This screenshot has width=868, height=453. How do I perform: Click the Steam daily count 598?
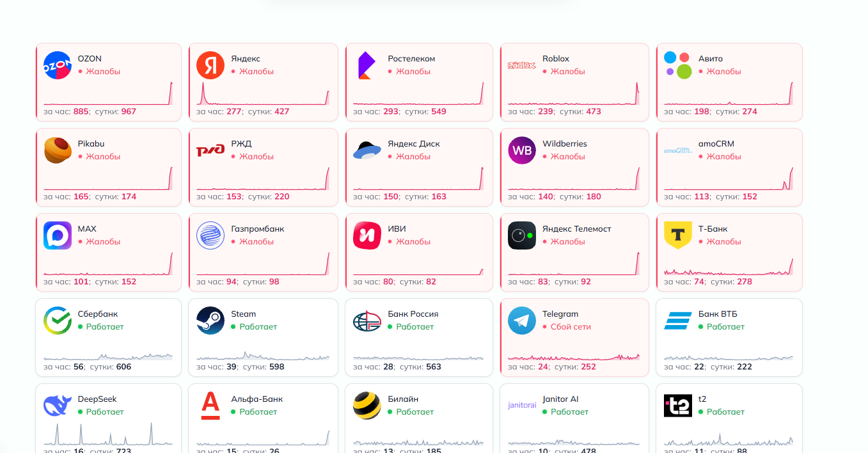coord(277,367)
